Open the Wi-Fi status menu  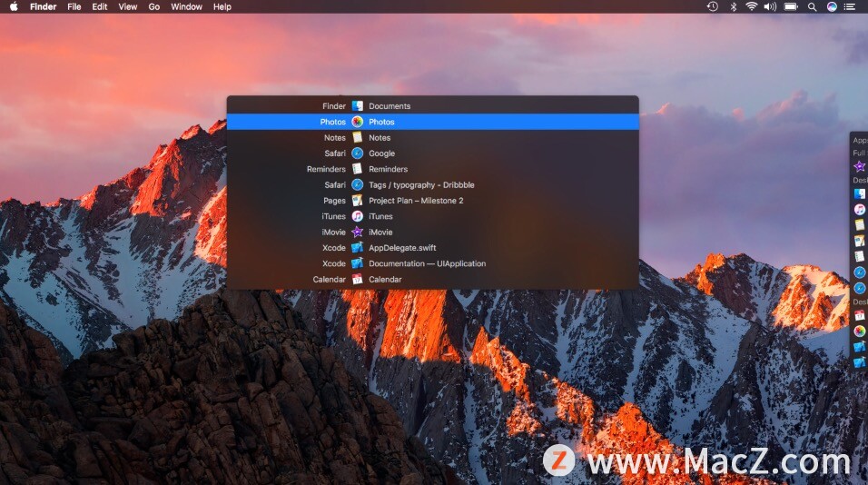(751, 6)
